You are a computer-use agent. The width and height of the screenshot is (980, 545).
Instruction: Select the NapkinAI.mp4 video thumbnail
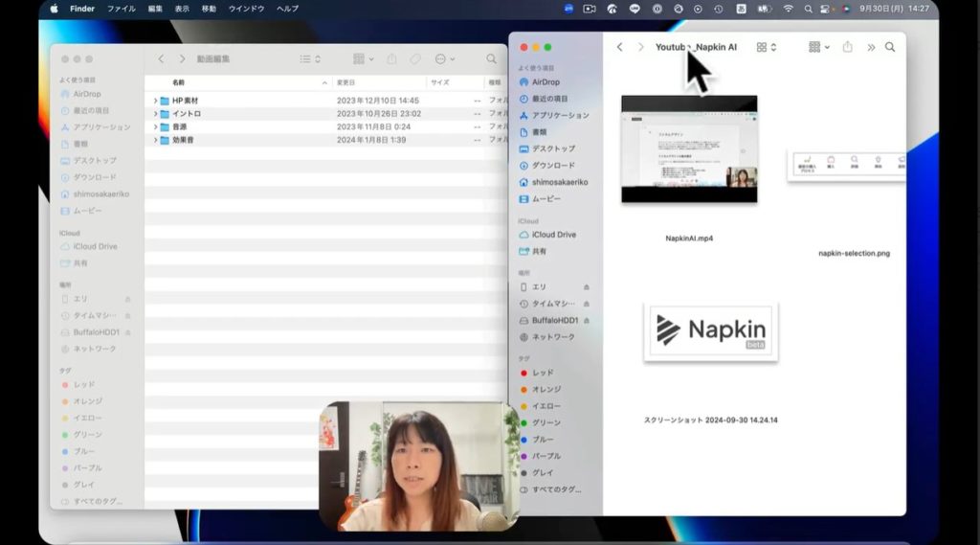pyautogui.click(x=689, y=149)
